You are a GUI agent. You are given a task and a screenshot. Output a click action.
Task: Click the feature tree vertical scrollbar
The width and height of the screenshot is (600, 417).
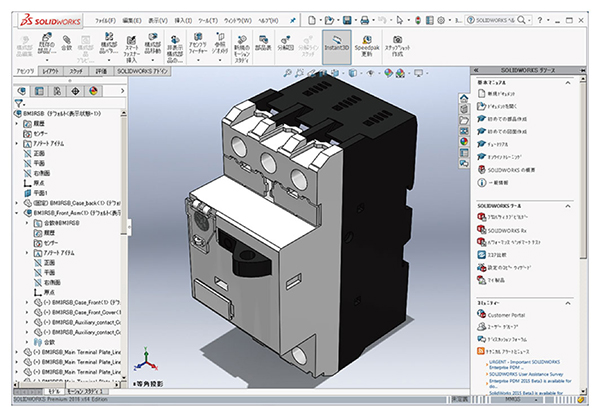pyautogui.click(x=124, y=245)
